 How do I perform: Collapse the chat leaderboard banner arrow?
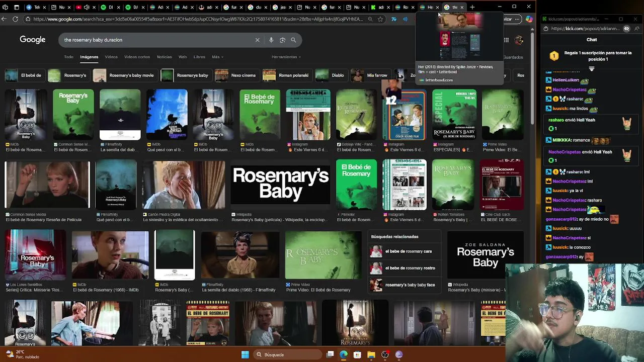pos(592,69)
